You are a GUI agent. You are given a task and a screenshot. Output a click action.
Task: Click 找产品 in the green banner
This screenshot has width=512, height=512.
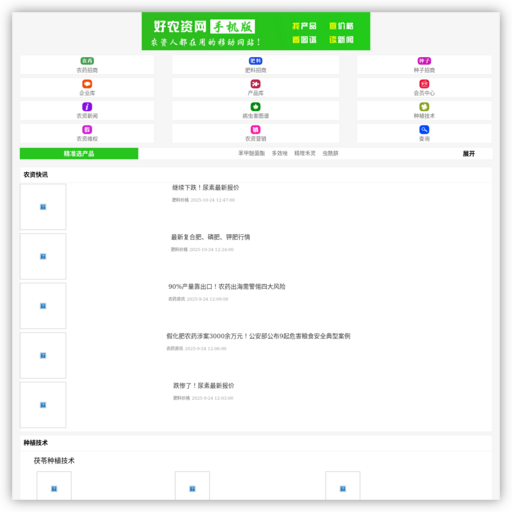click(304, 26)
